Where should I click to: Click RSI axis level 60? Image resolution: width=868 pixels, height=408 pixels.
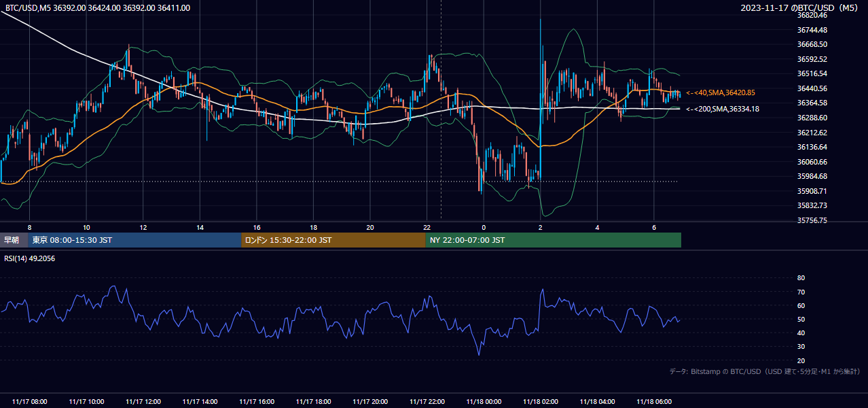click(801, 305)
